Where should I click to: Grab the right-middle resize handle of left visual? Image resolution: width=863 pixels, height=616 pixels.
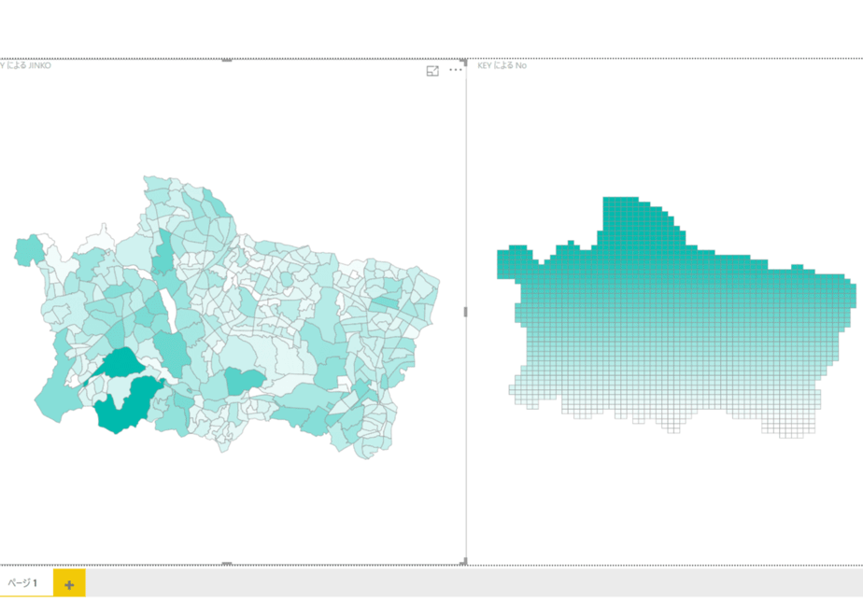tap(466, 312)
